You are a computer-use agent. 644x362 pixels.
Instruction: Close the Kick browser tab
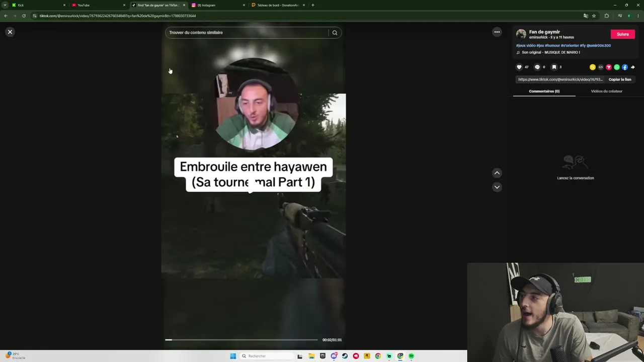click(x=64, y=5)
